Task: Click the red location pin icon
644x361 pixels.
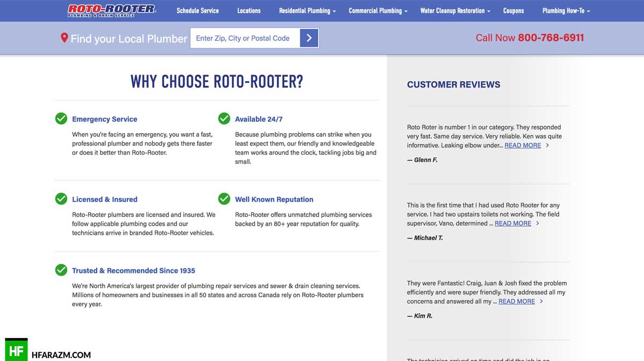Action: tap(64, 38)
